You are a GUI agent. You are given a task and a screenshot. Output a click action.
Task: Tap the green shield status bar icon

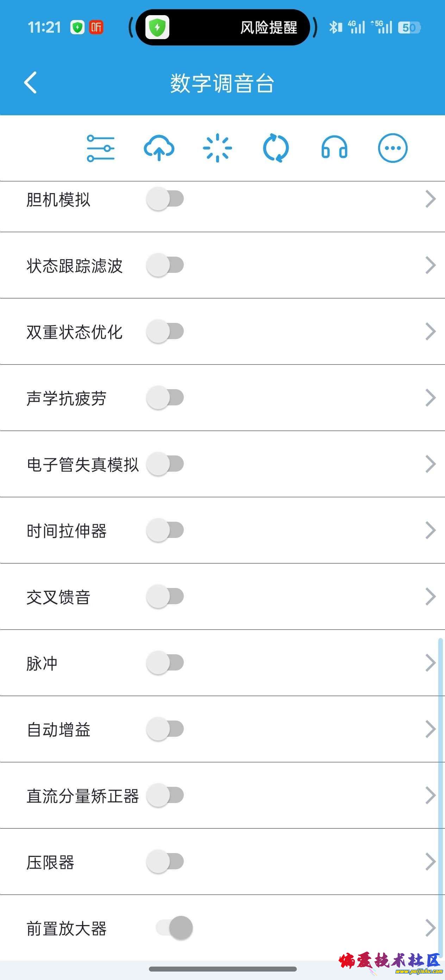tap(77, 27)
